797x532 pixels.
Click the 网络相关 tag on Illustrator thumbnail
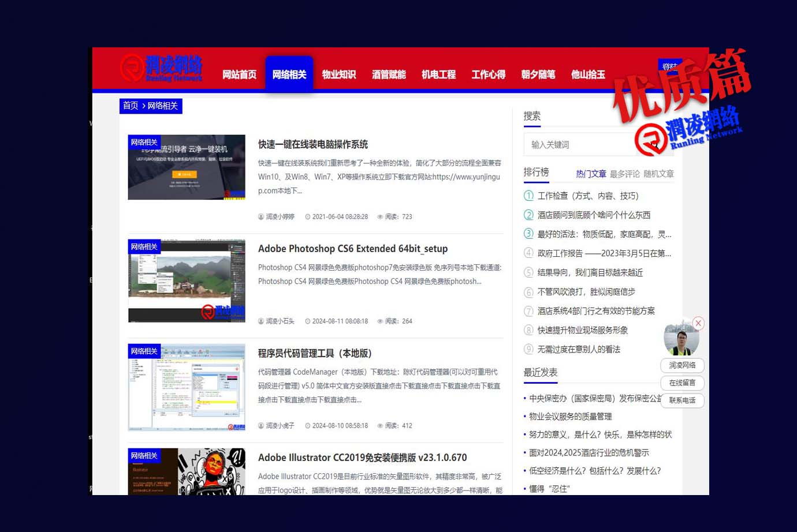pos(144,456)
